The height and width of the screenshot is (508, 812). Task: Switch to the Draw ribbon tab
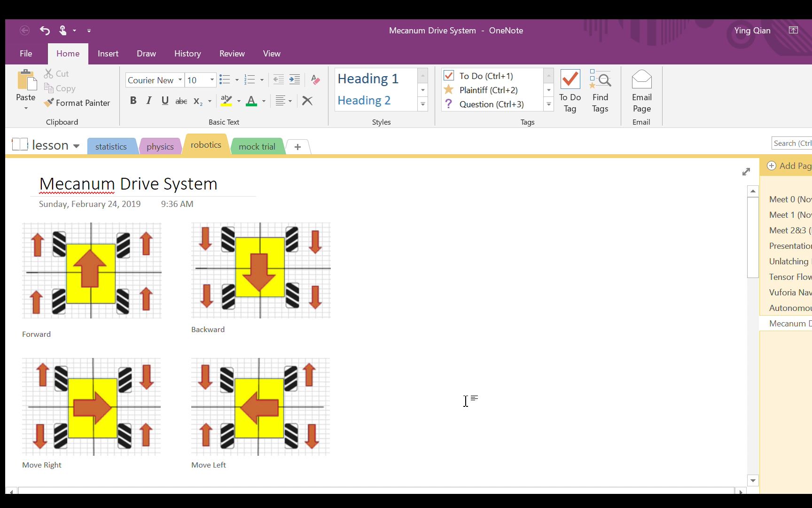146,53
